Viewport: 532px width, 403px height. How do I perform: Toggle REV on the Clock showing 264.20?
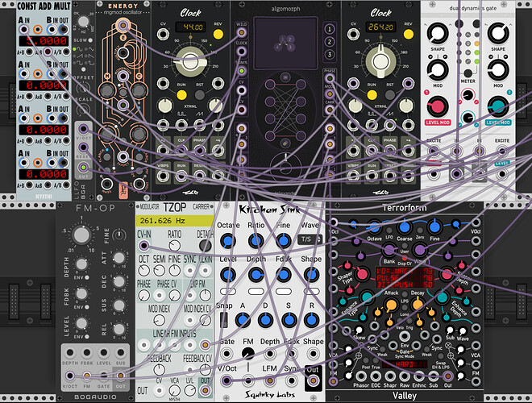pos(408,35)
